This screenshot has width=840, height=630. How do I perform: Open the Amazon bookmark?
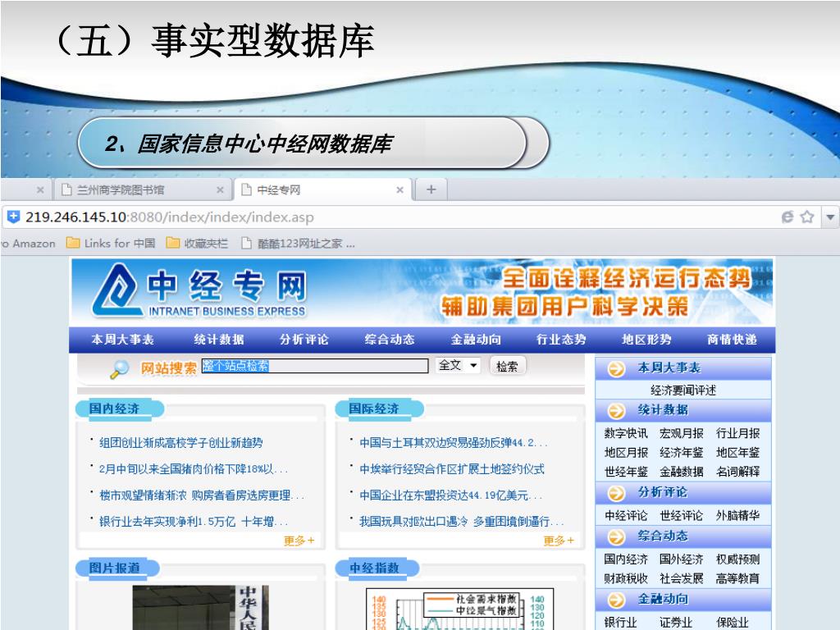pyautogui.click(x=30, y=244)
